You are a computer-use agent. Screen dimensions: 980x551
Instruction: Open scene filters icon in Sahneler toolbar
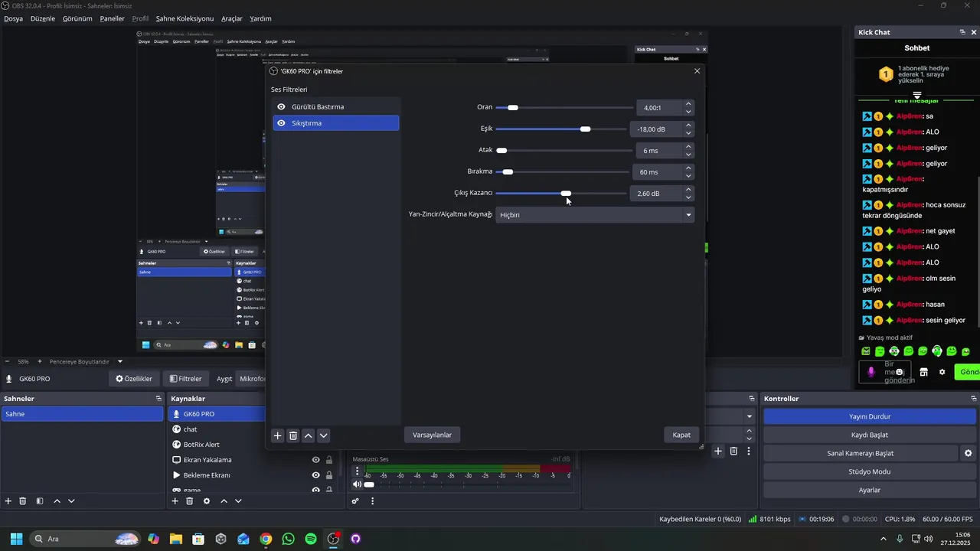[x=40, y=501]
